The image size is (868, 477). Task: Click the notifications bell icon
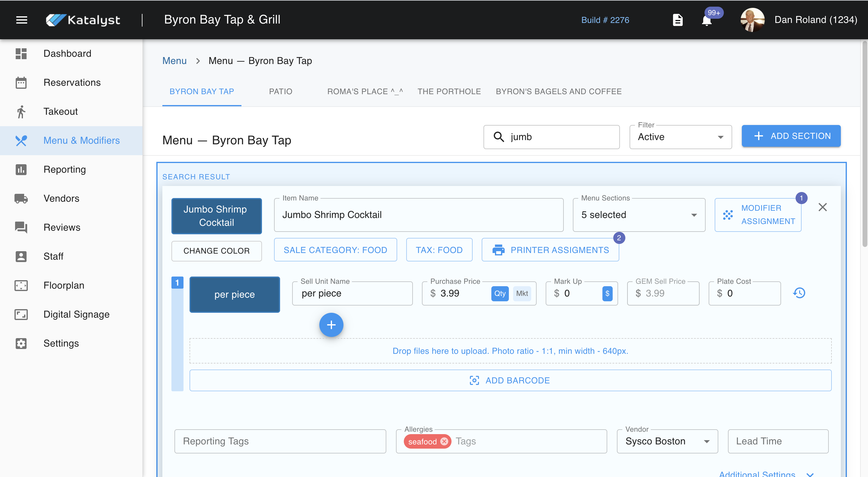click(x=706, y=21)
